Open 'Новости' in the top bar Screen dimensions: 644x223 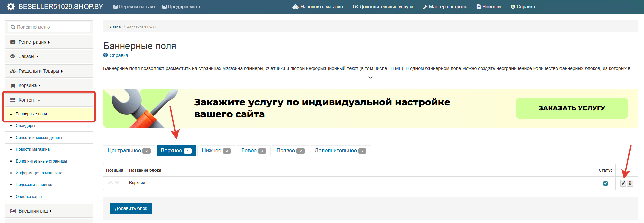(x=488, y=7)
